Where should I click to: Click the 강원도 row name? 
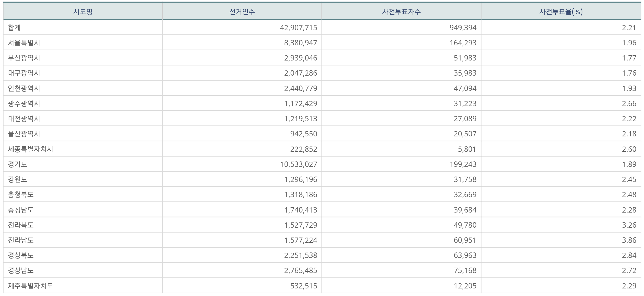point(17,179)
